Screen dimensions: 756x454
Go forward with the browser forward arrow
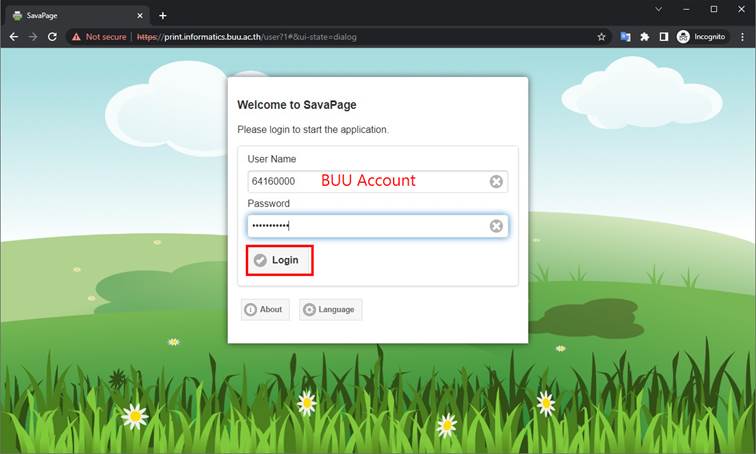point(33,37)
